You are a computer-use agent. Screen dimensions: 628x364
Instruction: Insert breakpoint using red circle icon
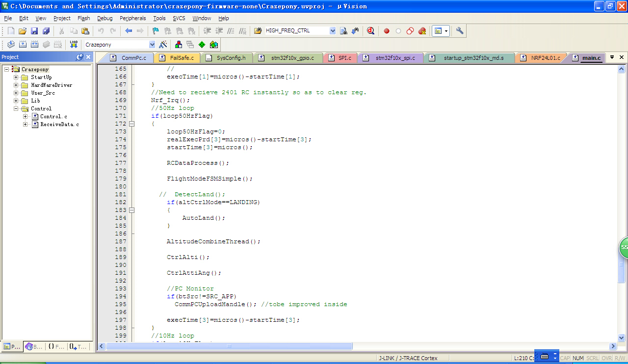pyautogui.click(x=387, y=31)
